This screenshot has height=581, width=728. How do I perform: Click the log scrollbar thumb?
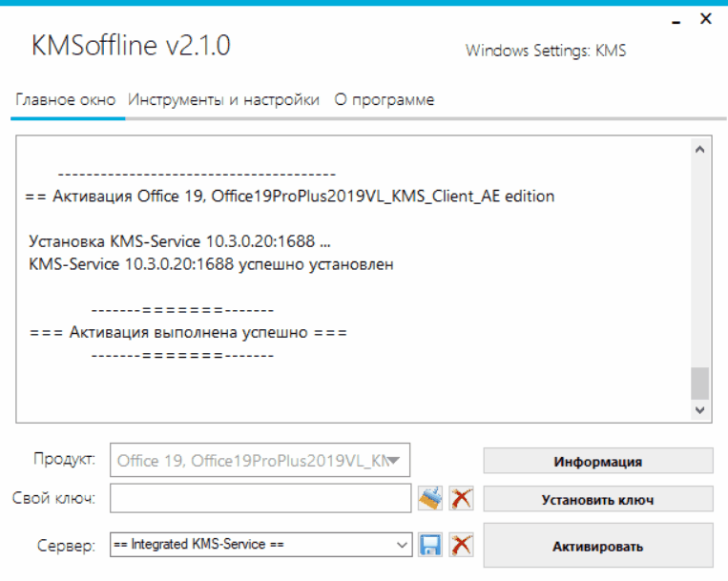(x=699, y=383)
